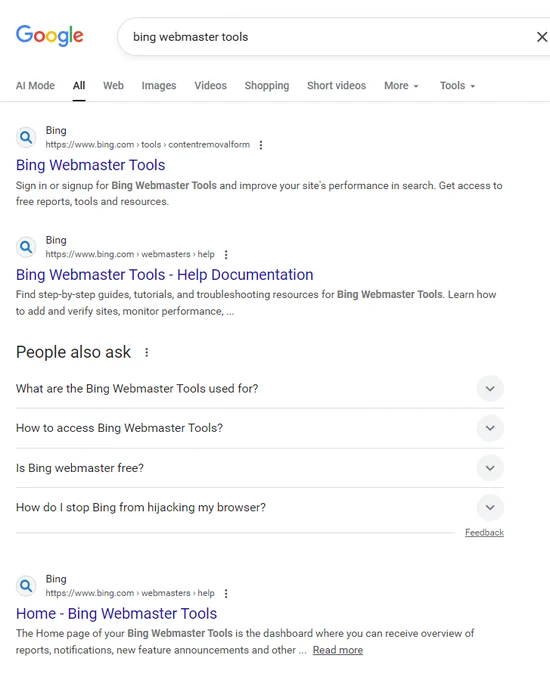Open Bing Webmaster Tools - Help Documentation link

164,275
